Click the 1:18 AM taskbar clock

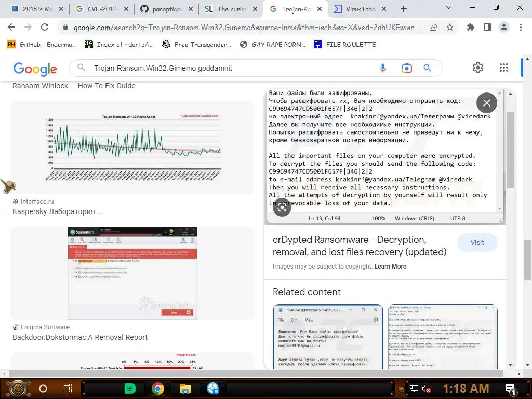coord(466,389)
